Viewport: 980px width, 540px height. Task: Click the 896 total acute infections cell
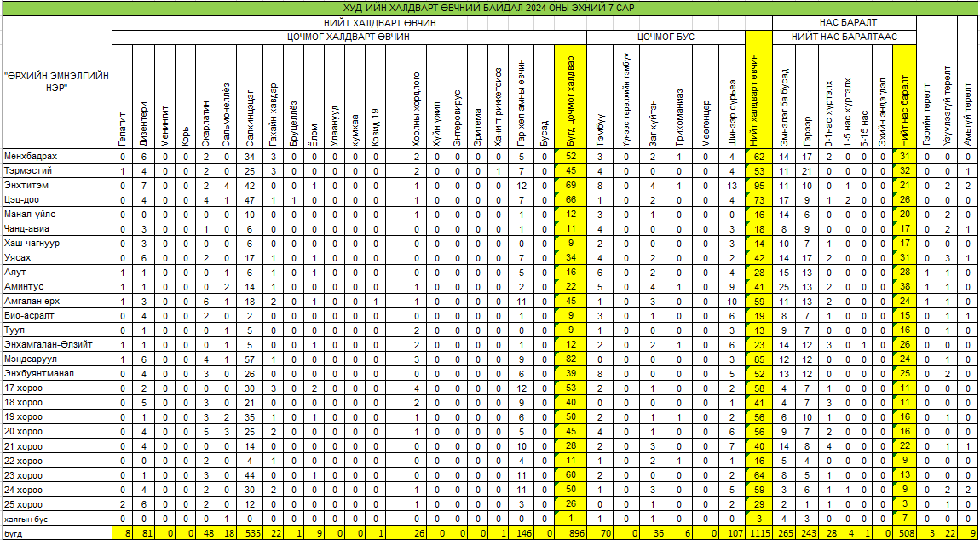[570, 531]
